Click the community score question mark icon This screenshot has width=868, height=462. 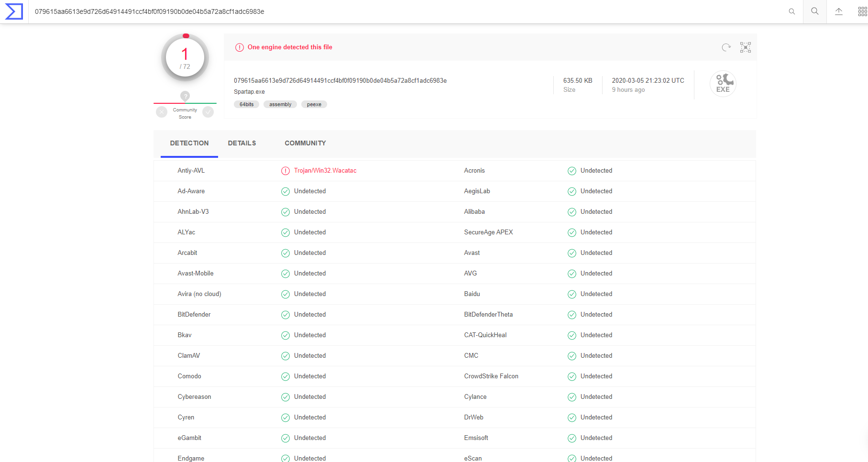pos(185,96)
